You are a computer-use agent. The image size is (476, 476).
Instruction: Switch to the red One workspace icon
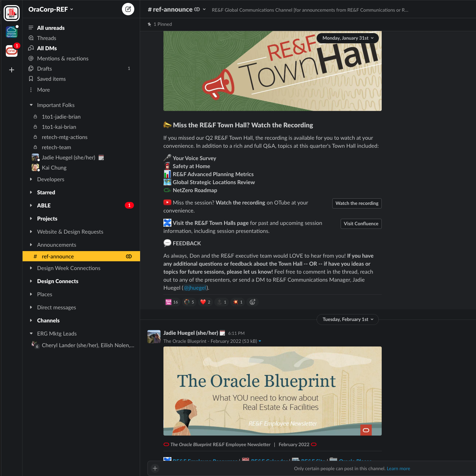point(12,51)
